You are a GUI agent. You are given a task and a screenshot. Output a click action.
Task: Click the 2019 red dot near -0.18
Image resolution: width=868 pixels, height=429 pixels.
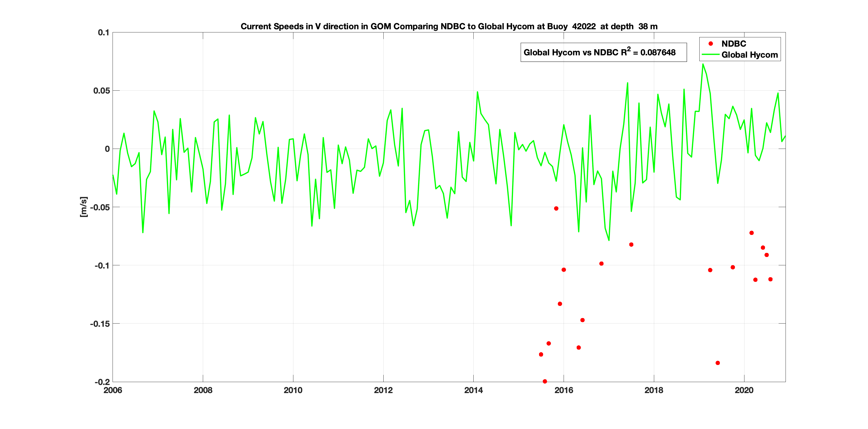pyautogui.click(x=718, y=363)
